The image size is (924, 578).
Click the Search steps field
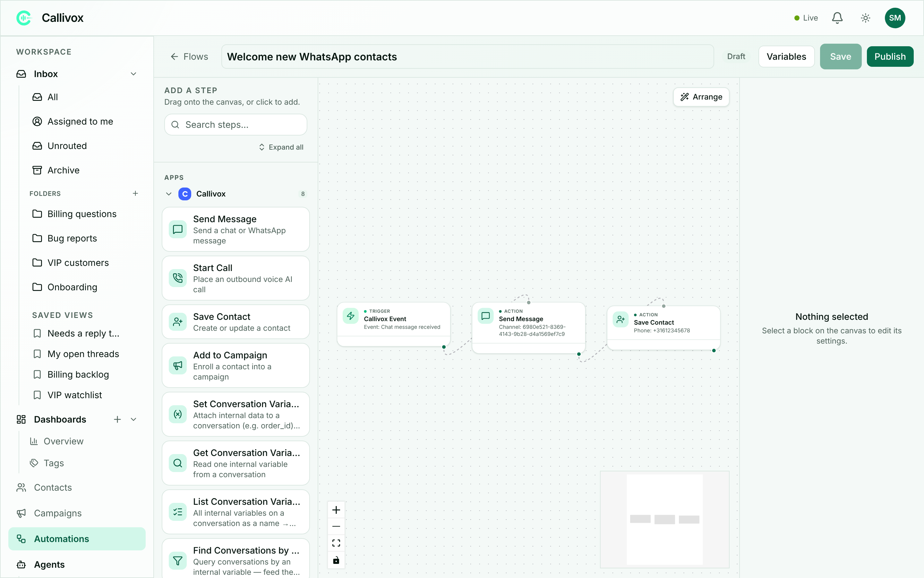[235, 125]
